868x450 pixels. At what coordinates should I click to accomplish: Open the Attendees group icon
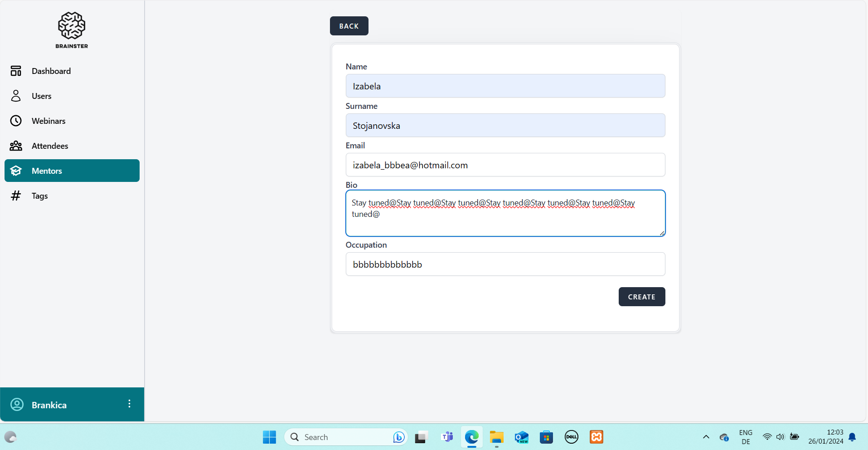pos(16,146)
